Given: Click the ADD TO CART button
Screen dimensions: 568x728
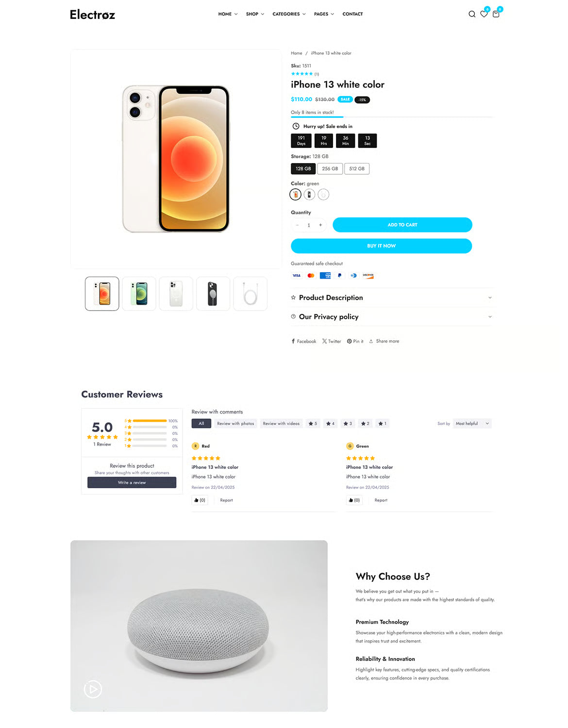Looking at the screenshot, I should [402, 225].
